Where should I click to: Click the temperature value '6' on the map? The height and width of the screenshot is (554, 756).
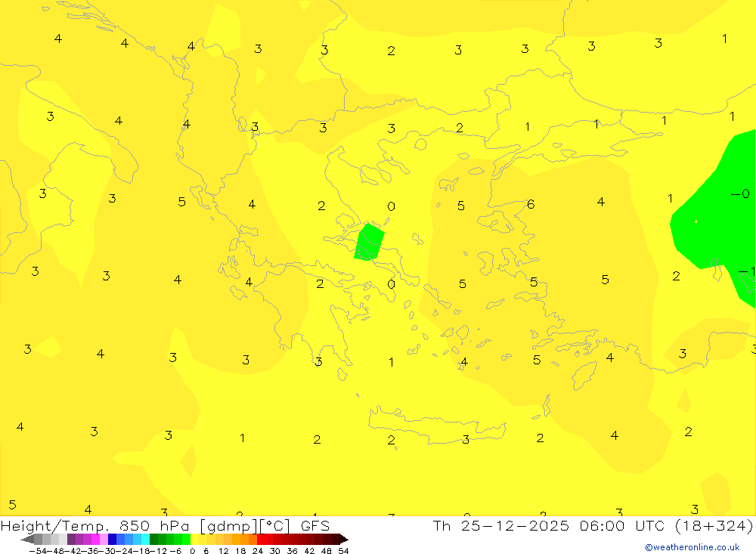(531, 204)
